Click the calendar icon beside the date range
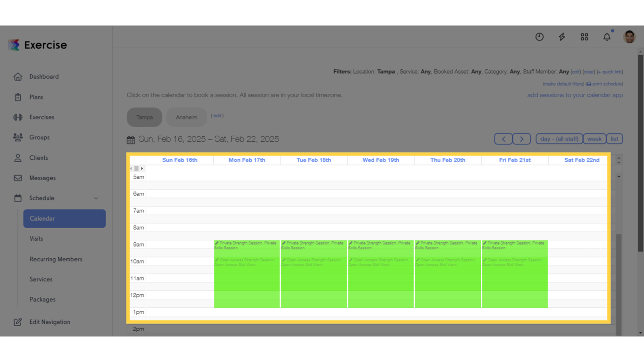 tap(131, 139)
